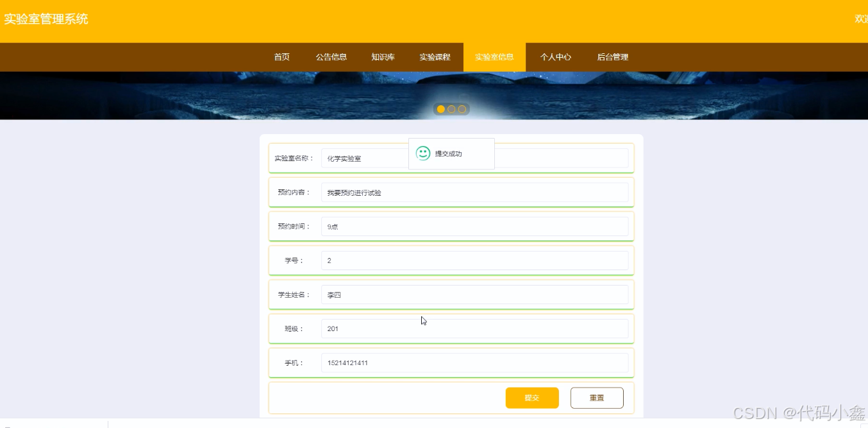The image size is (868, 428).
Task: Click into 预约内容 text field
Action: pyautogui.click(x=474, y=193)
